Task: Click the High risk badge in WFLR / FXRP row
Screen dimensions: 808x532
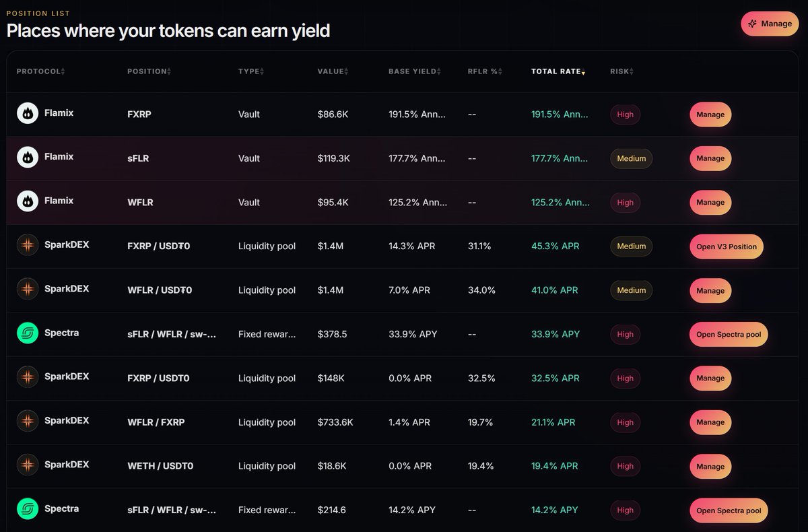Action: [x=626, y=422]
